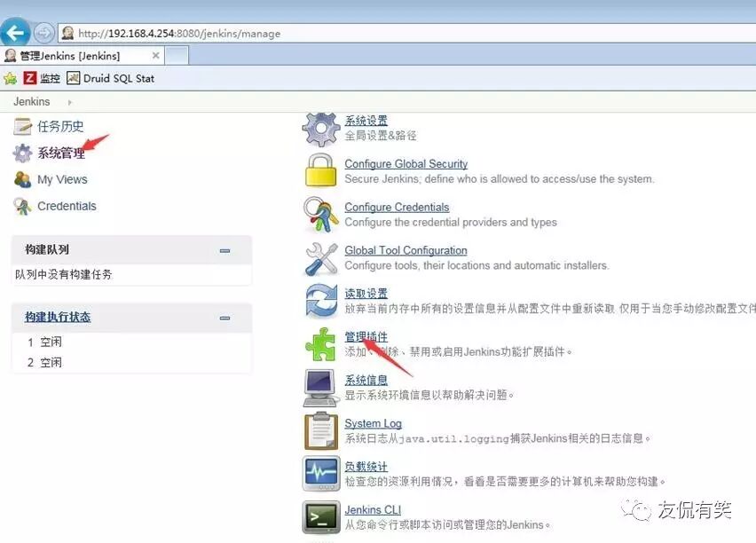756x543 pixels.
Task: Click the Configure Credentials keys icon
Action: point(320,215)
